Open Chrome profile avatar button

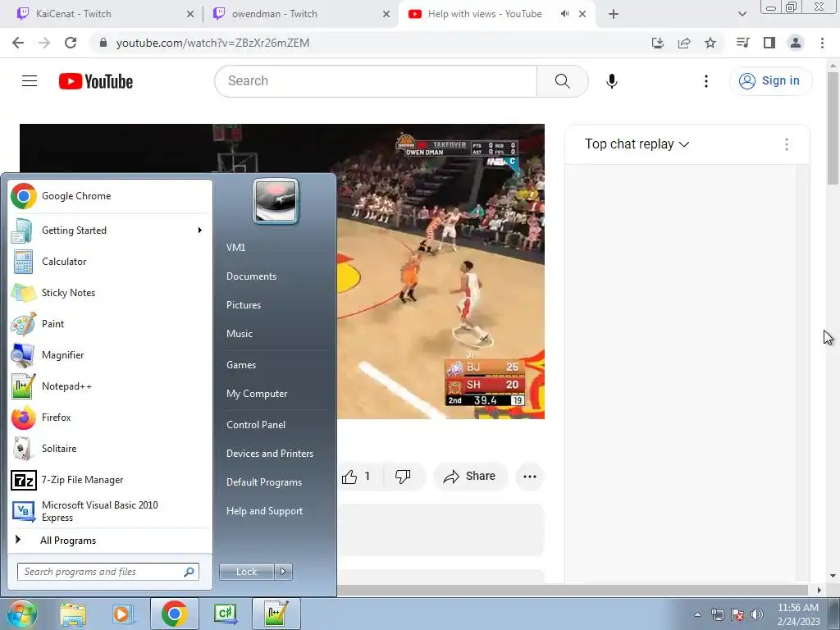click(796, 43)
